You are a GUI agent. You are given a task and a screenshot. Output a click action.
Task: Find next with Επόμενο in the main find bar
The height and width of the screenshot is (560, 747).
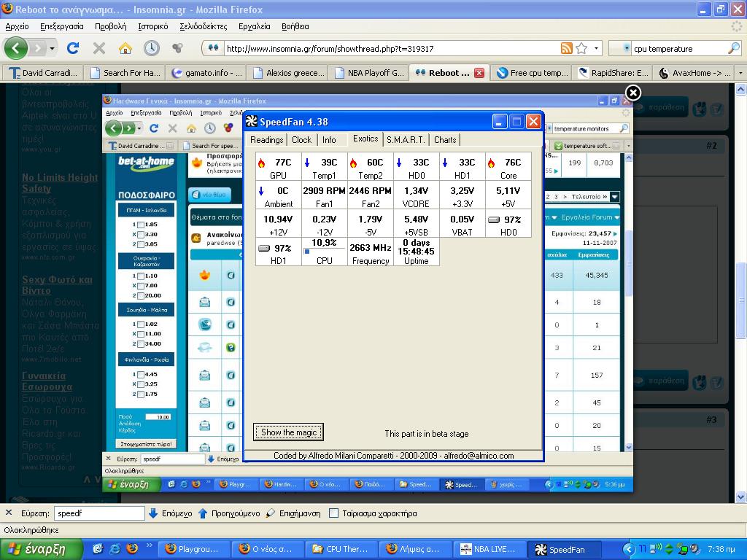coord(170,513)
